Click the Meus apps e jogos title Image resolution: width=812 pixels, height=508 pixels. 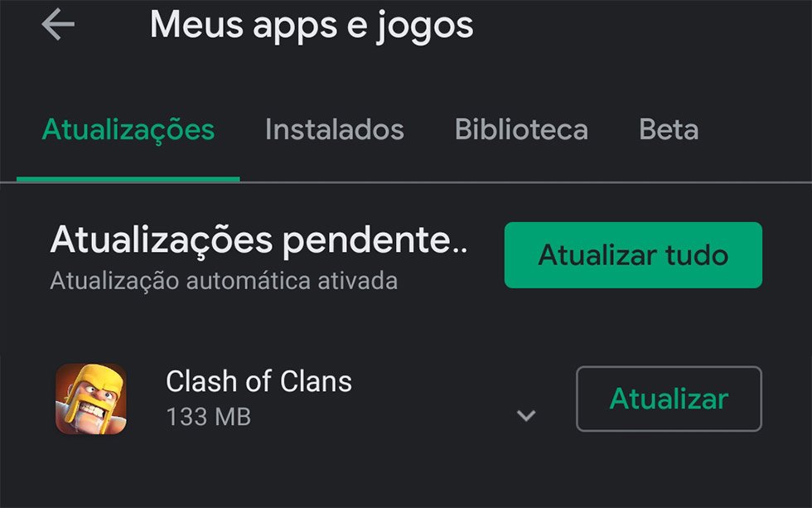point(312,26)
